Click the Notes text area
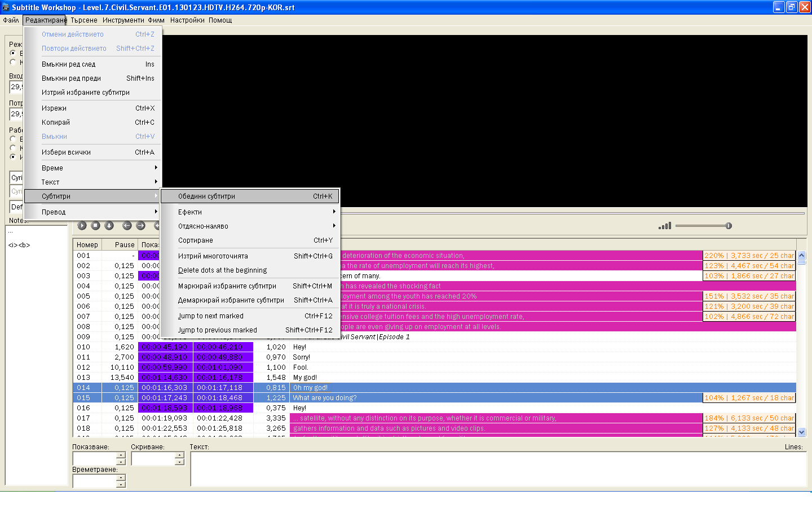The image size is (812, 508). pyautogui.click(x=37, y=356)
